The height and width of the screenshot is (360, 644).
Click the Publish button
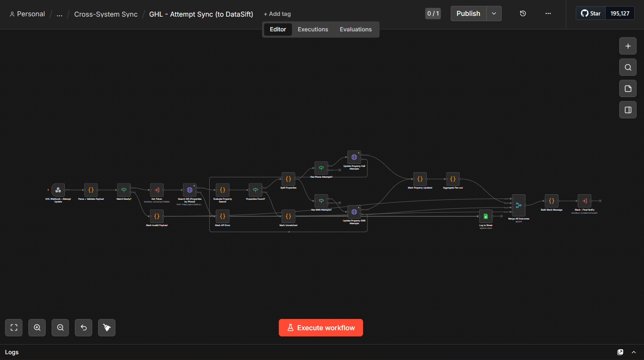click(x=468, y=14)
